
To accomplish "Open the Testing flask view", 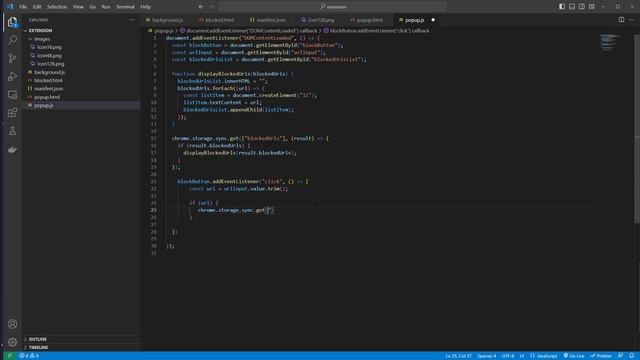I will click(12, 131).
